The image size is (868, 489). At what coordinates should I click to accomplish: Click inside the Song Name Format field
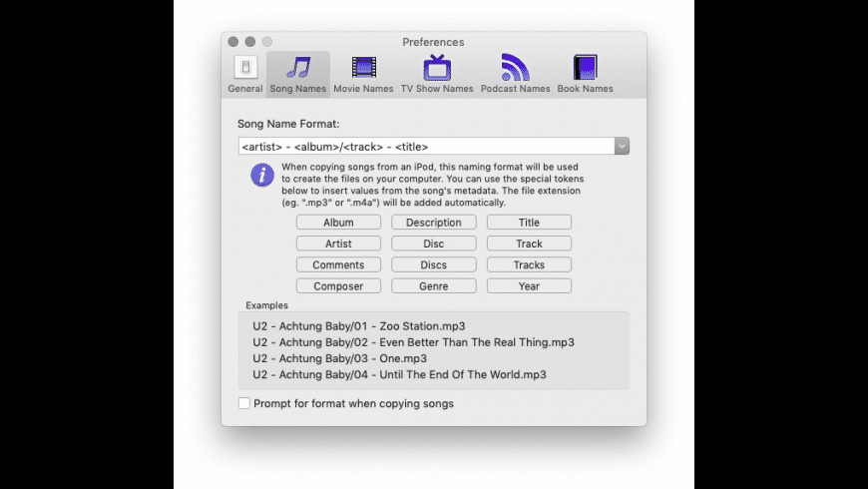(426, 147)
